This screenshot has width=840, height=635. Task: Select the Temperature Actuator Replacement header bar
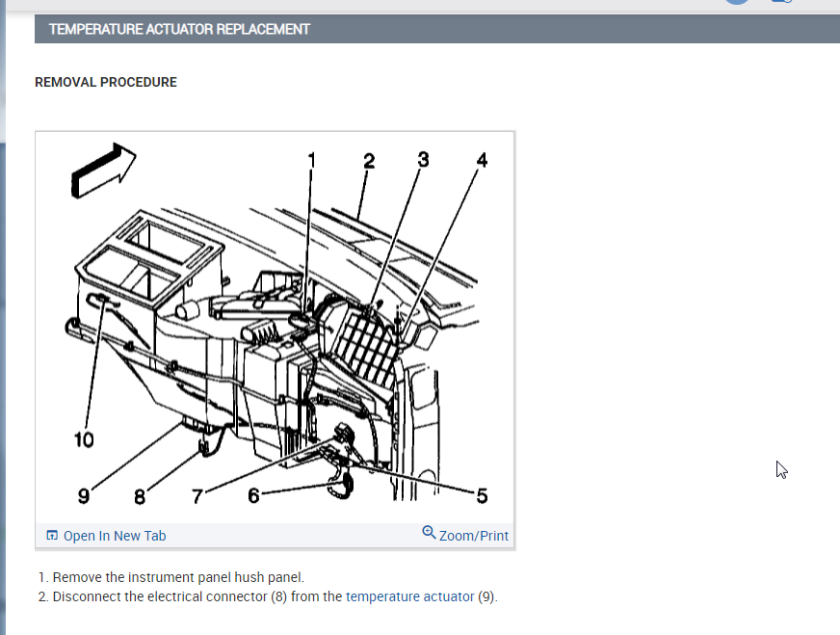[x=437, y=29]
